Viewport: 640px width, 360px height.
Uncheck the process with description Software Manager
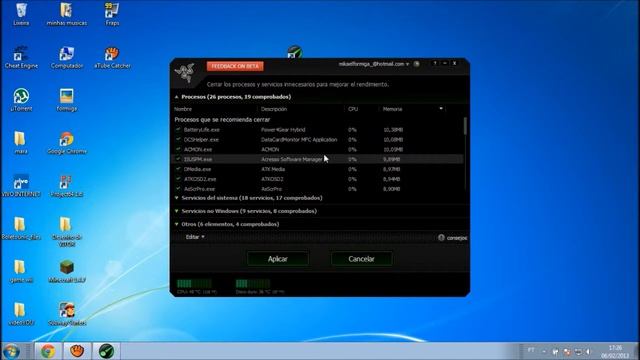tap(178, 159)
